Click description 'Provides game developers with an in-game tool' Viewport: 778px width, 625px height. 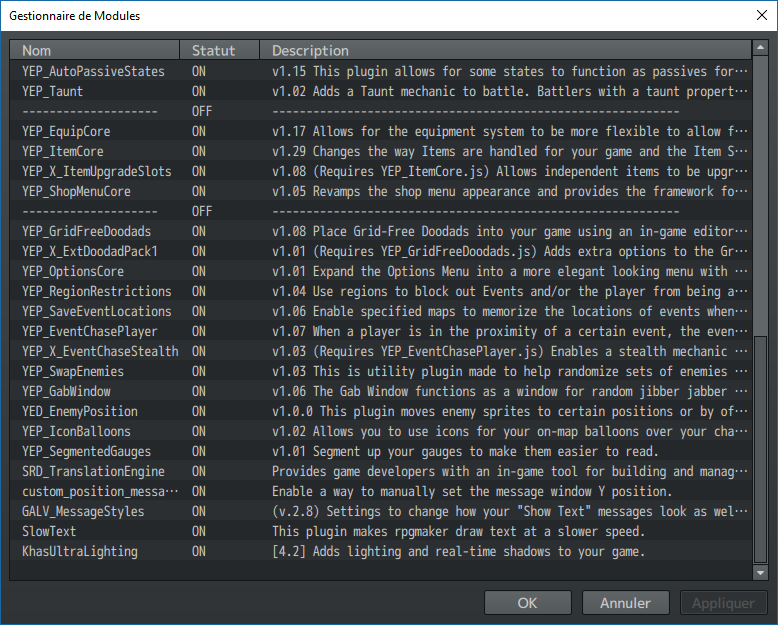(x=510, y=471)
